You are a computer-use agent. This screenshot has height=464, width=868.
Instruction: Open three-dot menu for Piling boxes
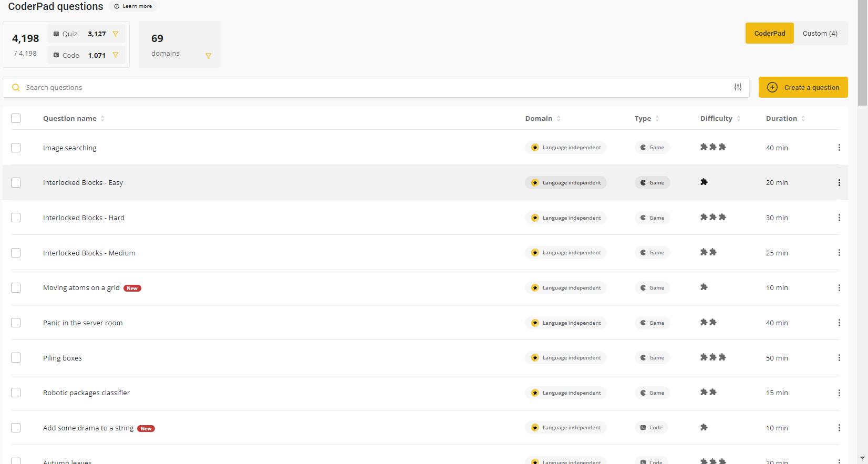pyautogui.click(x=839, y=358)
